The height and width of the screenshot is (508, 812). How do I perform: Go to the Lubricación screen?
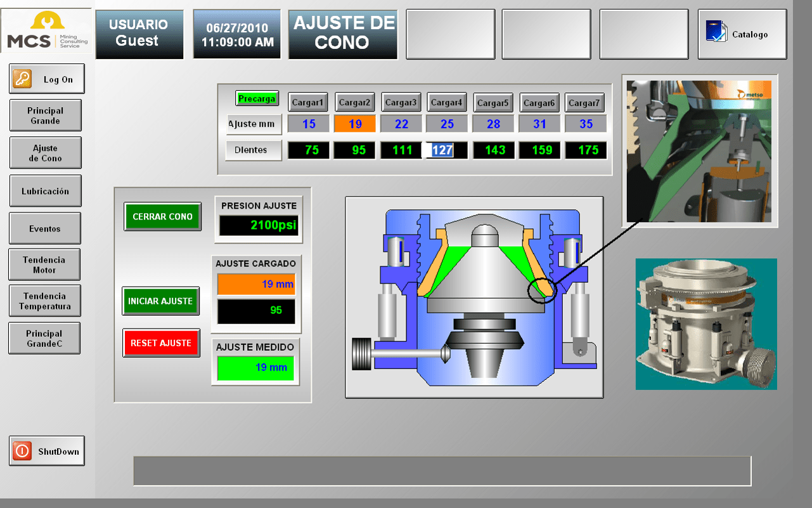click(x=45, y=191)
